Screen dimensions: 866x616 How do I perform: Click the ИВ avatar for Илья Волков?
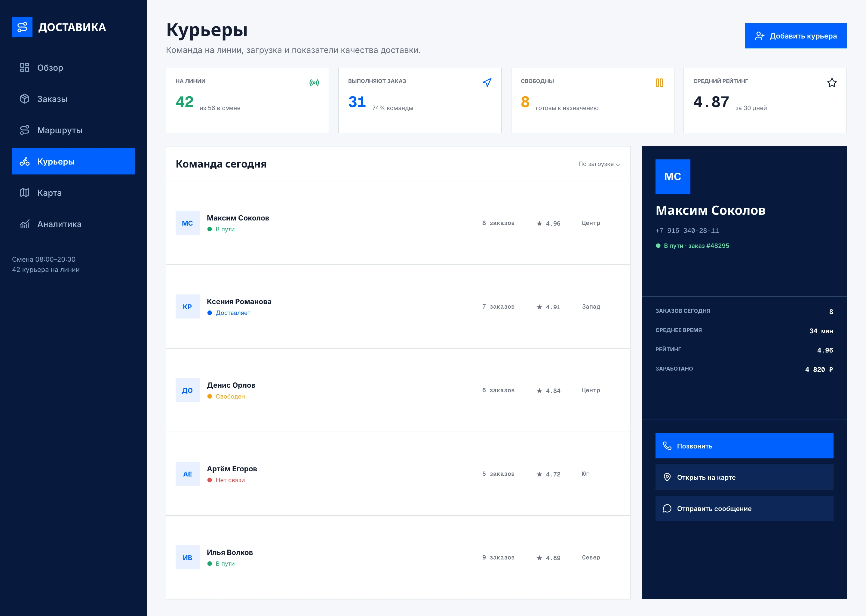tap(188, 557)
